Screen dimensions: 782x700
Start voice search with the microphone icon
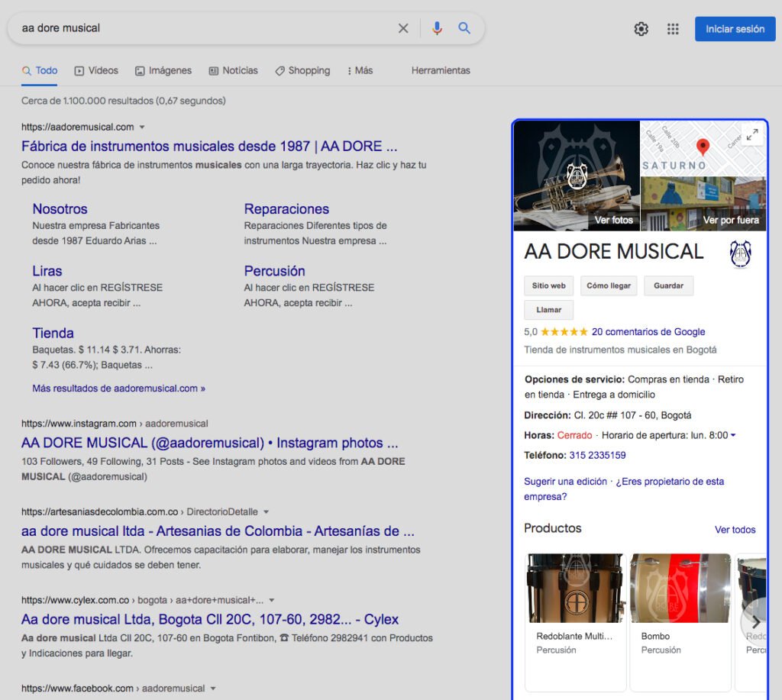pos(437,28)
